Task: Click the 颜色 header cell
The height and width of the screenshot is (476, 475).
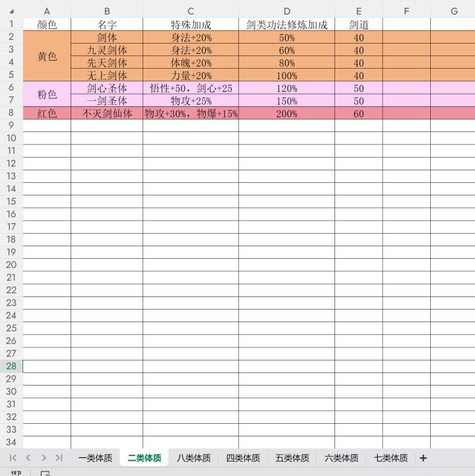Action: coord(47,24)
